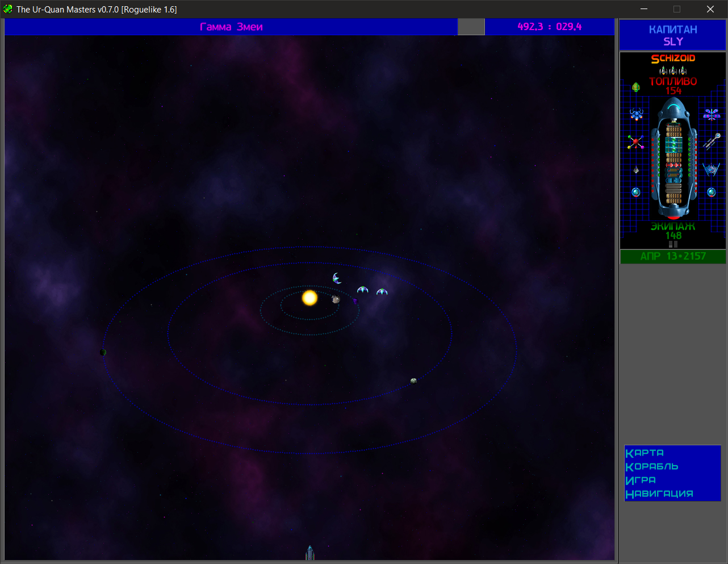Click the rightmost winged alien ship
The height and width of the screenshot is (564, 728).
coord(382,292)
